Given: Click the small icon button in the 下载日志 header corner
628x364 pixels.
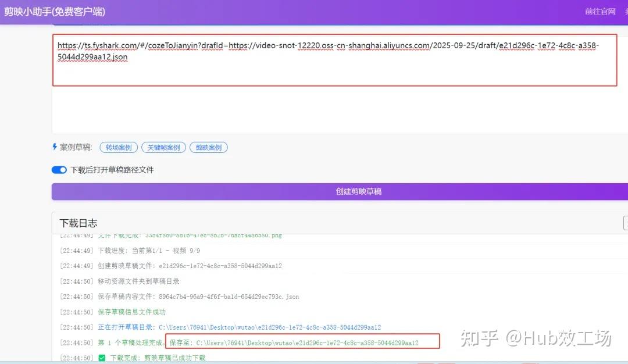Looking at the screenshot, I should 626,223.
